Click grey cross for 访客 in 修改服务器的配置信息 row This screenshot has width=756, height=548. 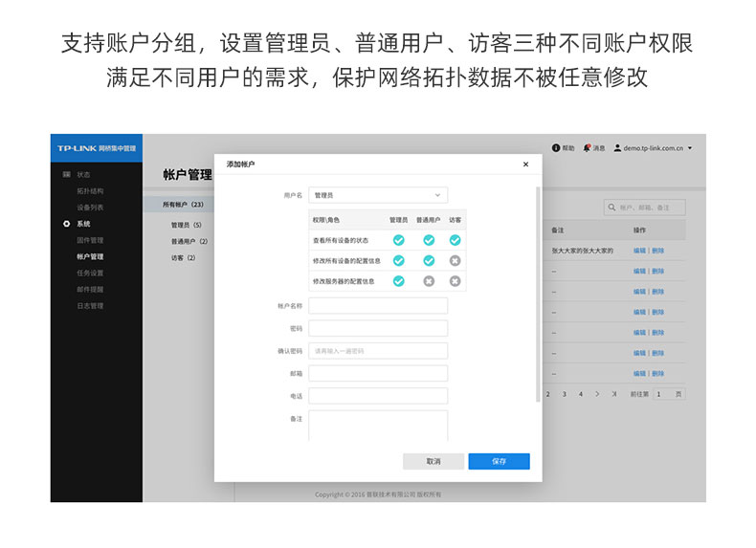pos(455,281)
